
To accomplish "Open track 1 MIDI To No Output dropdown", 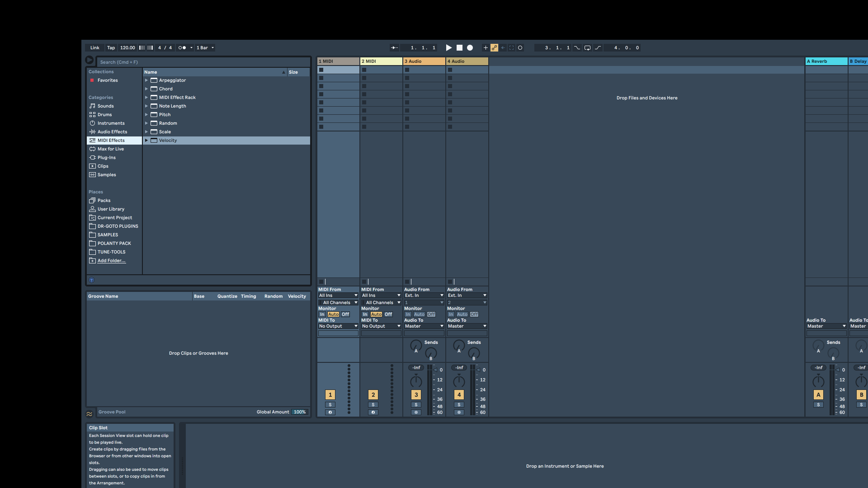I will pyautogui.click(x=338, y=326).
